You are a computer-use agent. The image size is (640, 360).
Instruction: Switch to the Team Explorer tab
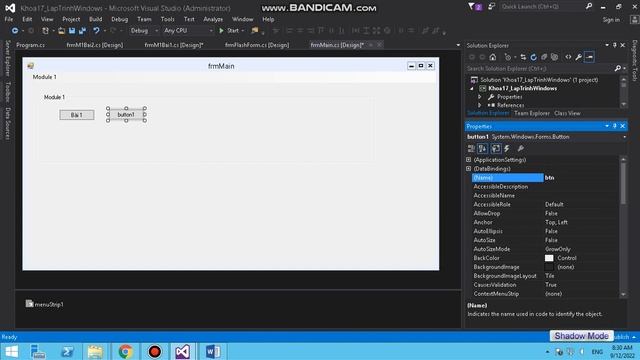point(532,113)
